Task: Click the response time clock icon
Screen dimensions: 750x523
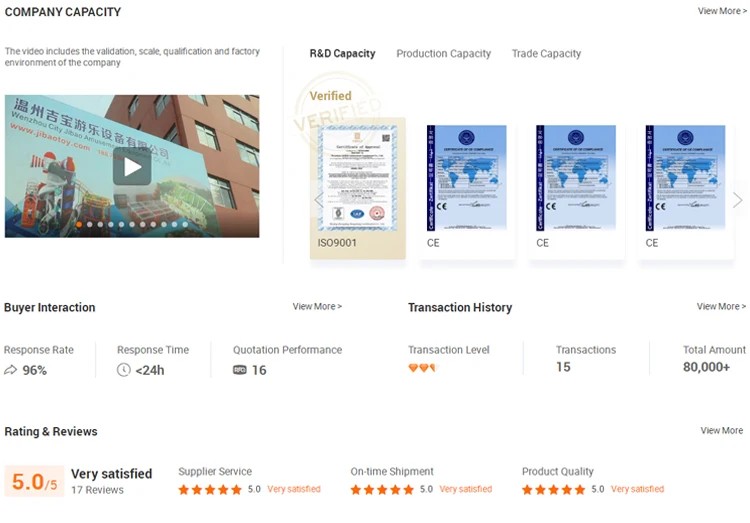Action: [123, 370]
